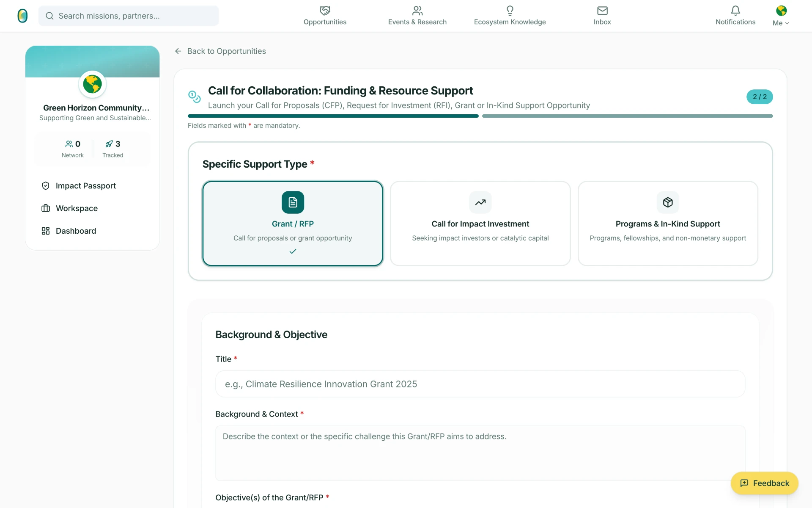This screenshot has width=812, height=508.
Task: Click the In-Kind Support box icon
Action: pos(668,202)
